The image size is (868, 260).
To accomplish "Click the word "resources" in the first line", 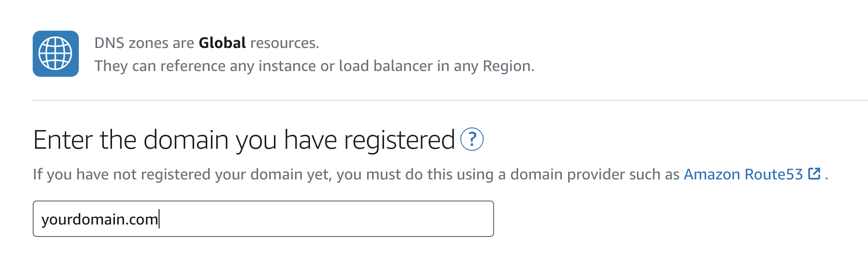I will coord(283,43).
